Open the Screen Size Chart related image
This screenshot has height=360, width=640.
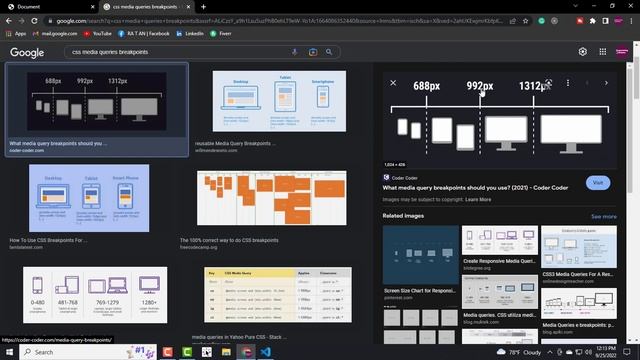click(x=421, y=255)
